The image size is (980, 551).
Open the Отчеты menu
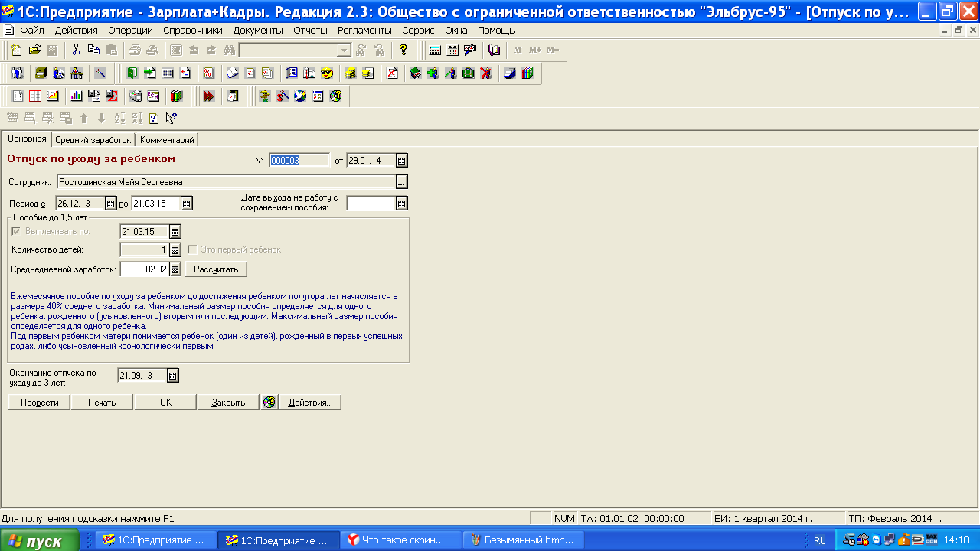click(310, 31)
